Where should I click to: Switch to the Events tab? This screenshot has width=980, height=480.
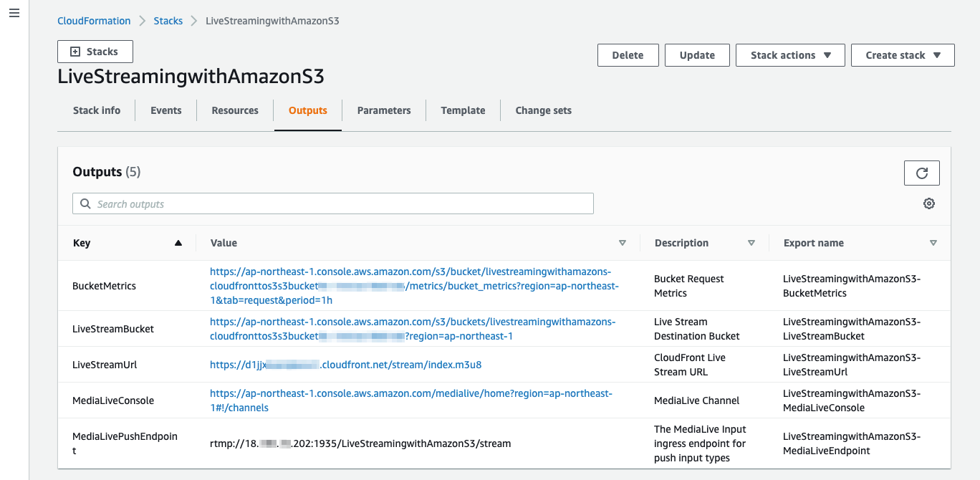[x=166, y=110]
